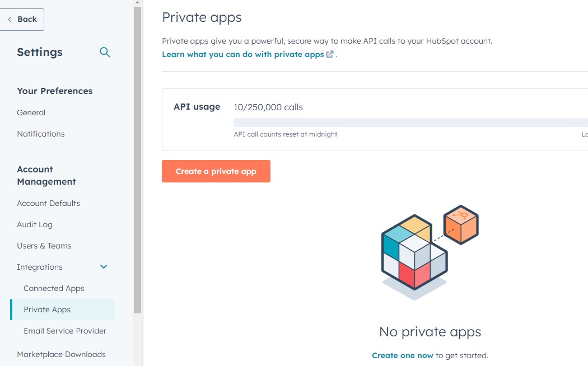This screenshot has width=588, height=366.
Task: Go to Account Defaults
Action: [x=49, y=203]
